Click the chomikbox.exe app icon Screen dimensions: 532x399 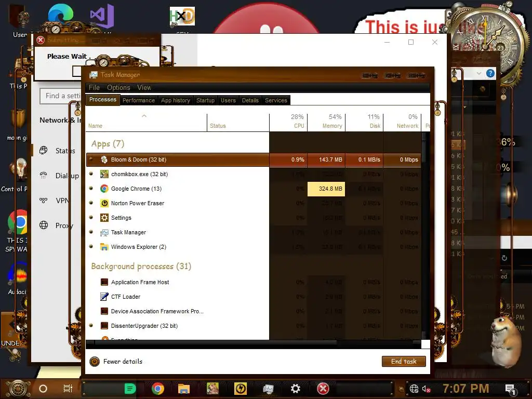[x=104, y=174]
